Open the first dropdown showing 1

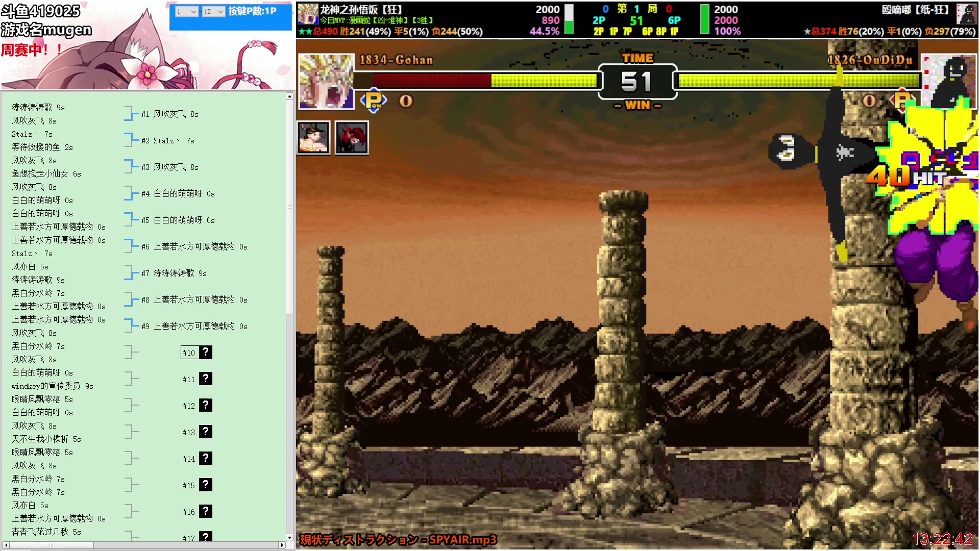[x=186, y=11]
